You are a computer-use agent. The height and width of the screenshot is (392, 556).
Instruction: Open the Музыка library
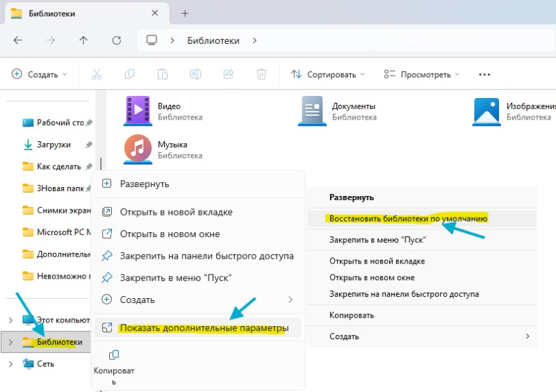pos(163,149)
